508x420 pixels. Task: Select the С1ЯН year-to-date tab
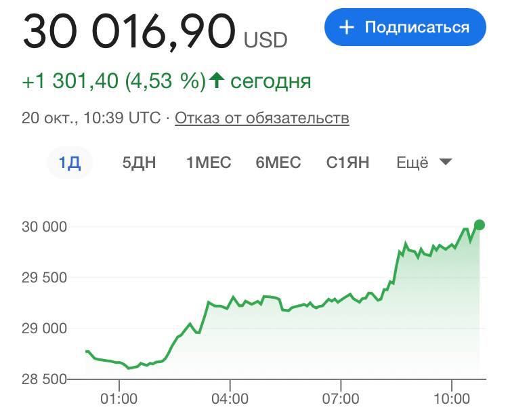click(x=348, y=163)
